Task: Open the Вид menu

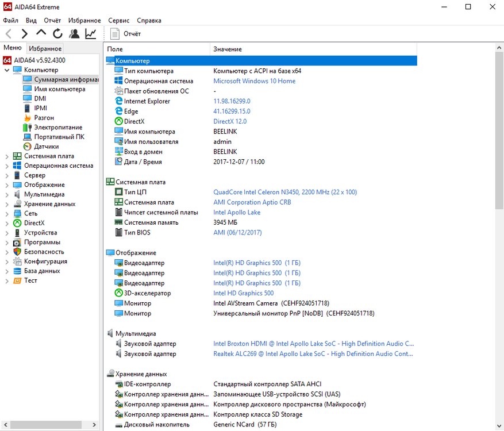Action: (31, 20)
